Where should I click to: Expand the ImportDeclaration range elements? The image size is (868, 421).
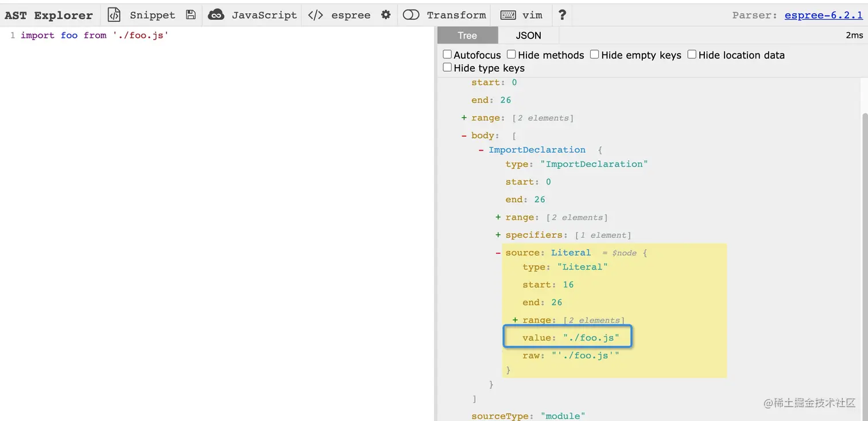click(x=498, y=217)
